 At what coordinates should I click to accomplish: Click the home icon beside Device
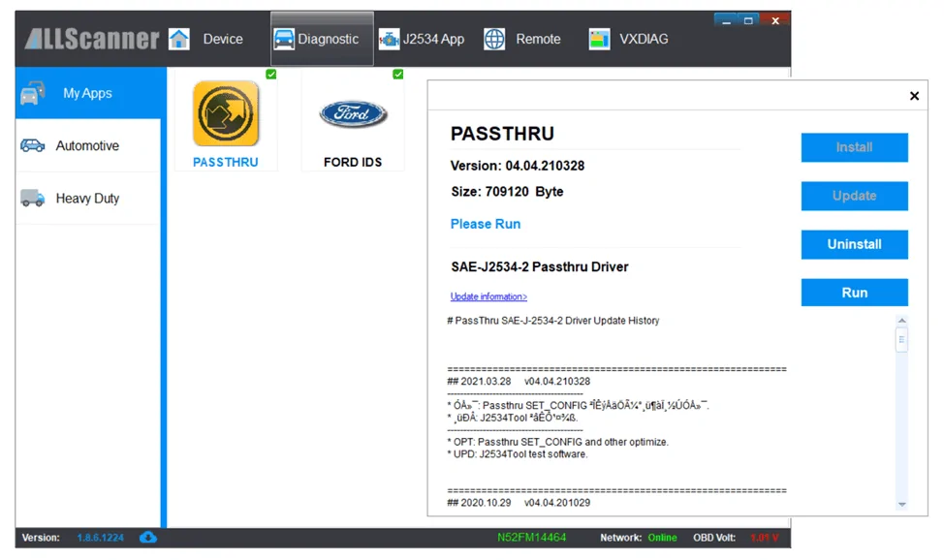point(178,39)
